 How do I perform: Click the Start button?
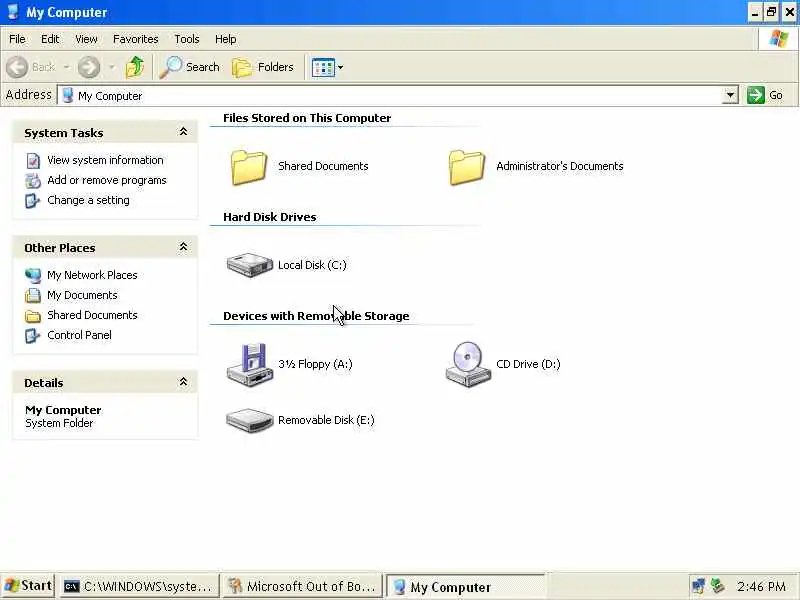[x=28, y=586]
